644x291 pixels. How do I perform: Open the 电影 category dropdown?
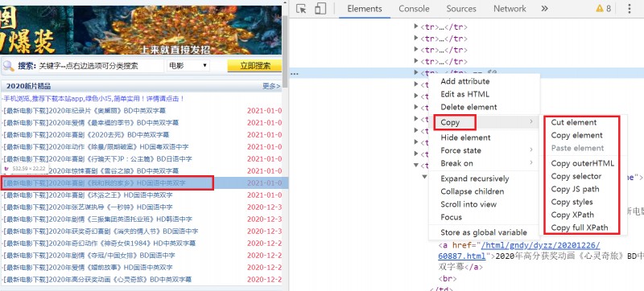pos(188,66)
